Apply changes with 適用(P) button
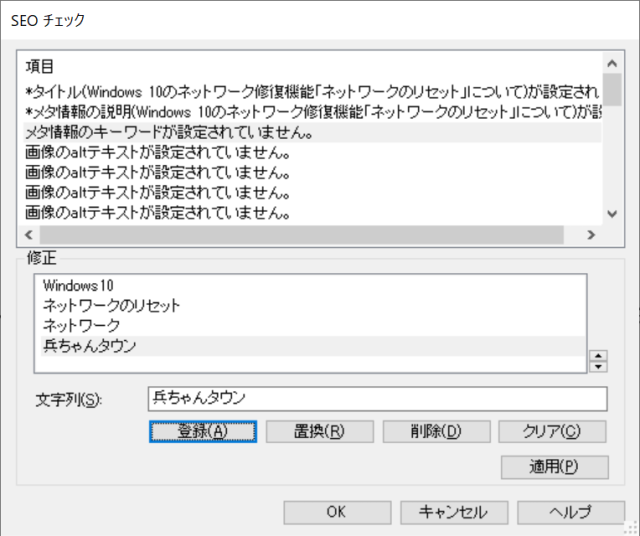Image resolution: width=640 pixels, height=536 pixels. tap(555, 467)
